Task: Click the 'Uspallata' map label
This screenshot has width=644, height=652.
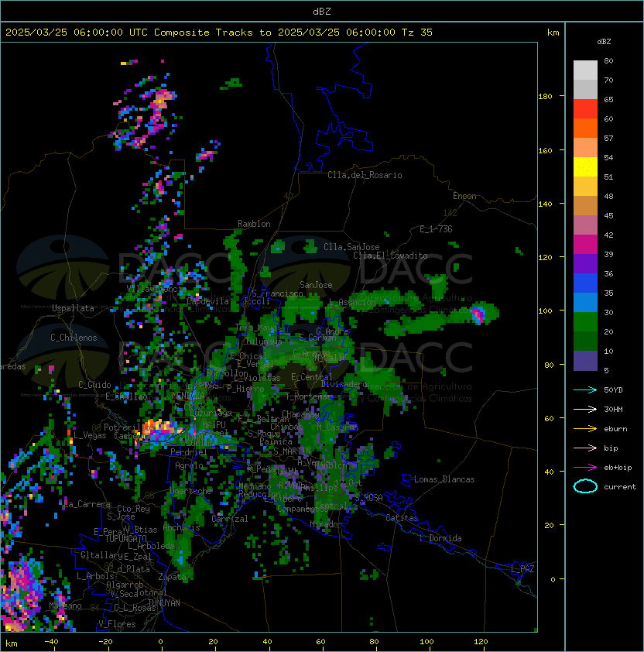Action: click(73, 308)
